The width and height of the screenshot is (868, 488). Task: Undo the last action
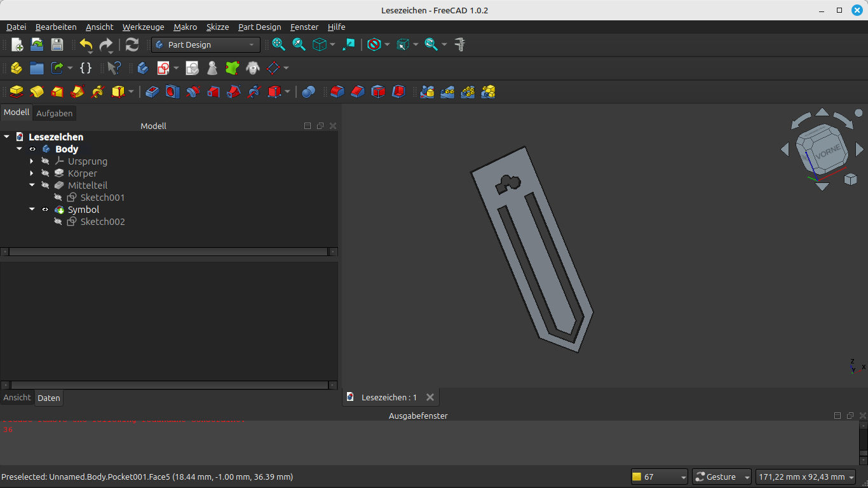coord(86,44)
